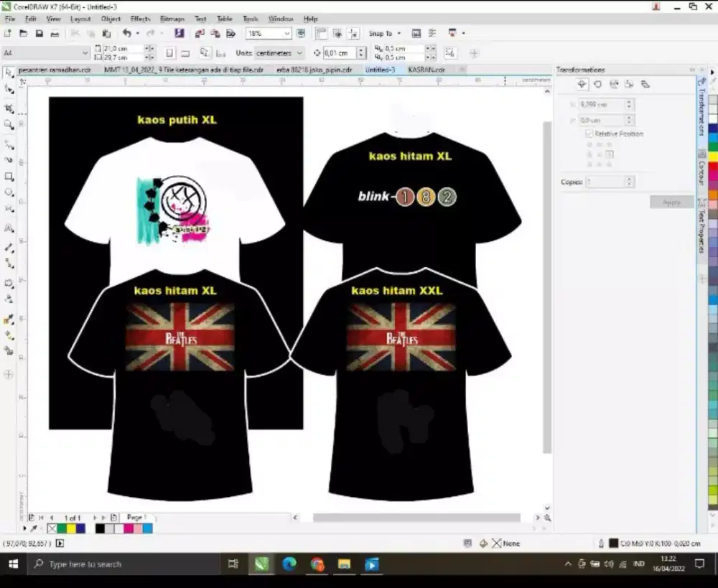The height and width of the screenshot is (588, 718).
Task: Open the zoom level dropdown showing 18%
Action: [286, 33]
